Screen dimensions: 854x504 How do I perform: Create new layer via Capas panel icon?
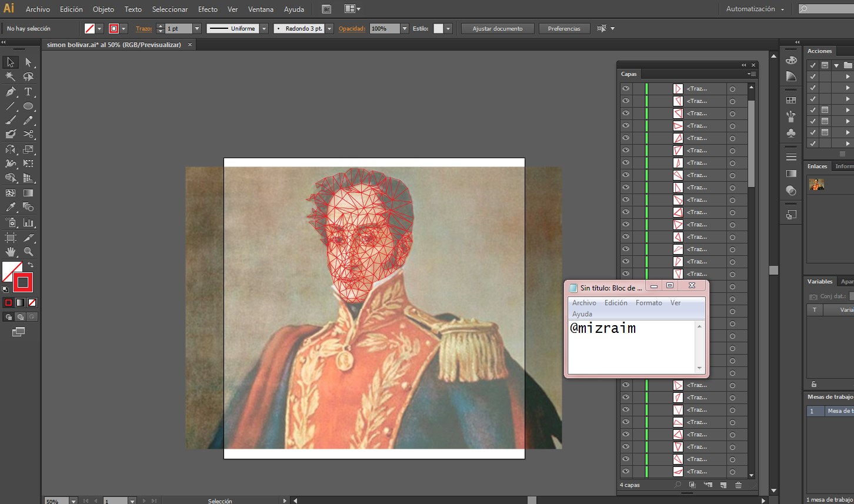pyautogui.click(x=723, y=485)
